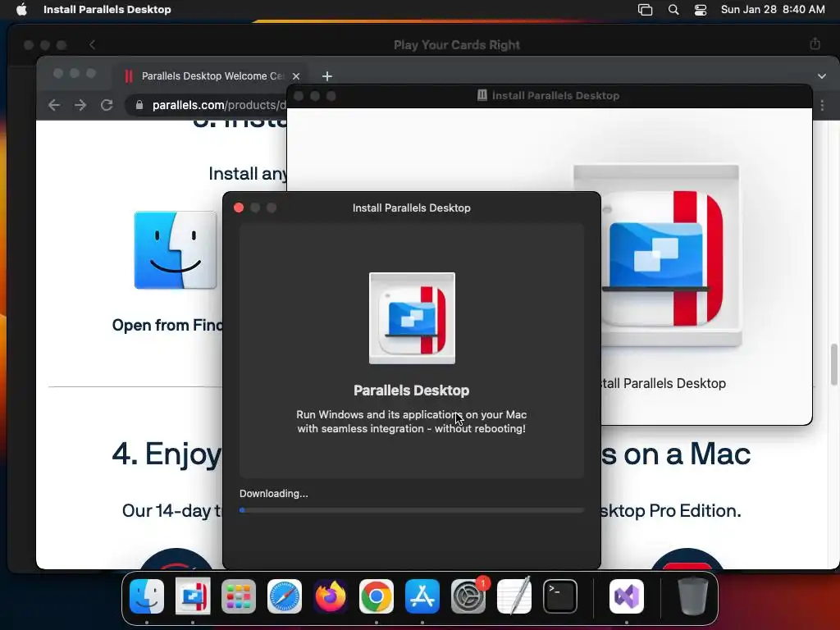Open App Store from the Dock

[422, 596]
